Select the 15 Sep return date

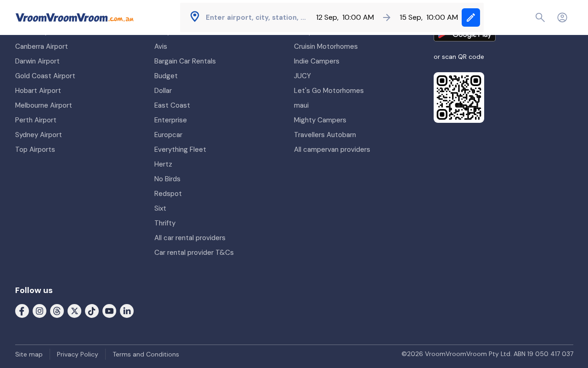411,17
